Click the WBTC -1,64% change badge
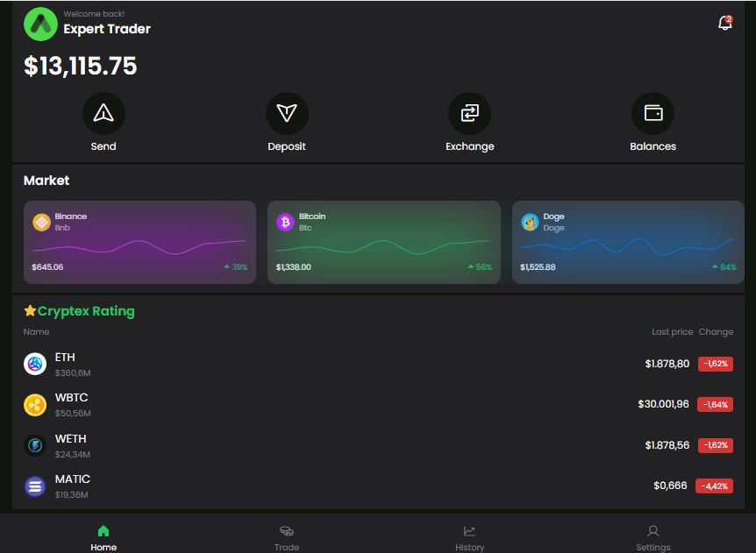Screen dimensions: 756x553 [x=715, y=405]
